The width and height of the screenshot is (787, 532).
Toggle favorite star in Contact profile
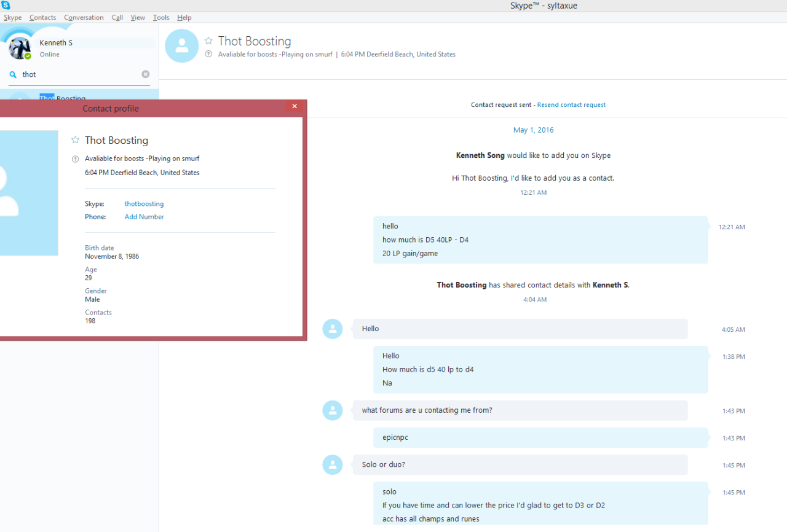(x=76, y=140)
